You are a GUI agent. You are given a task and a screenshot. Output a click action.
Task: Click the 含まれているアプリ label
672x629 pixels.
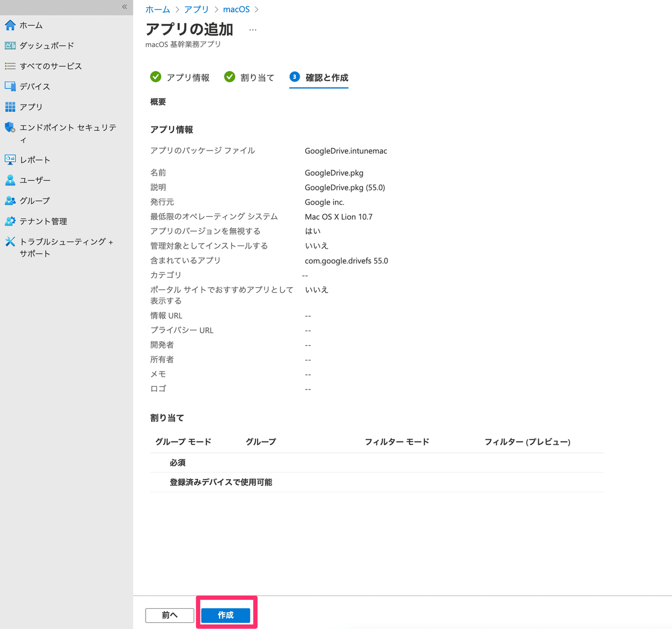coord(185,260)
